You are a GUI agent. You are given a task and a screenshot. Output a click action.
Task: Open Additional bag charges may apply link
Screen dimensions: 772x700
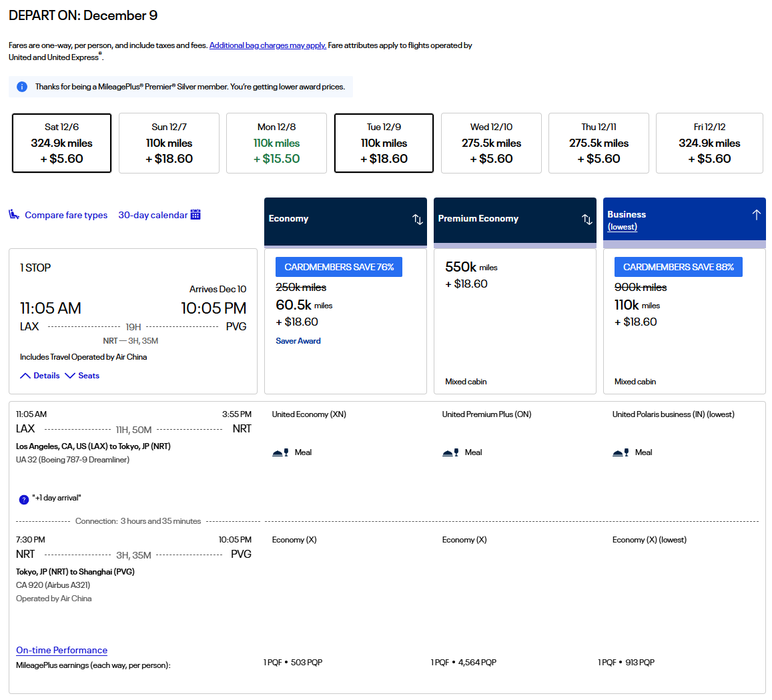click(268, 45)
